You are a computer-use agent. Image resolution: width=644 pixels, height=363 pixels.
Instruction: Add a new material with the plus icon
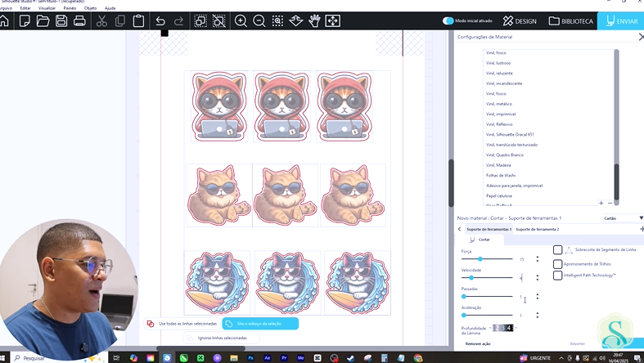tap(601, 203)
